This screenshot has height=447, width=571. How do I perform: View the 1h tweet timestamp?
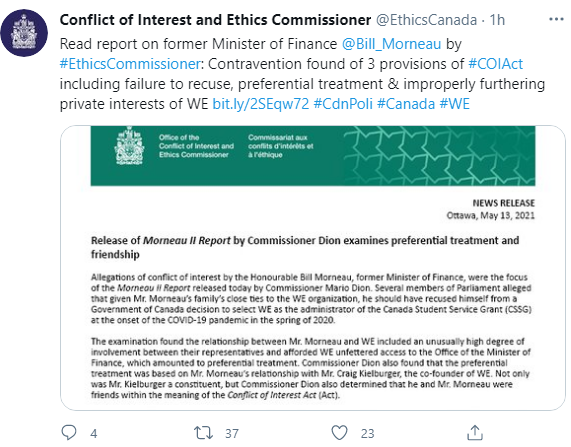point(497,20)
